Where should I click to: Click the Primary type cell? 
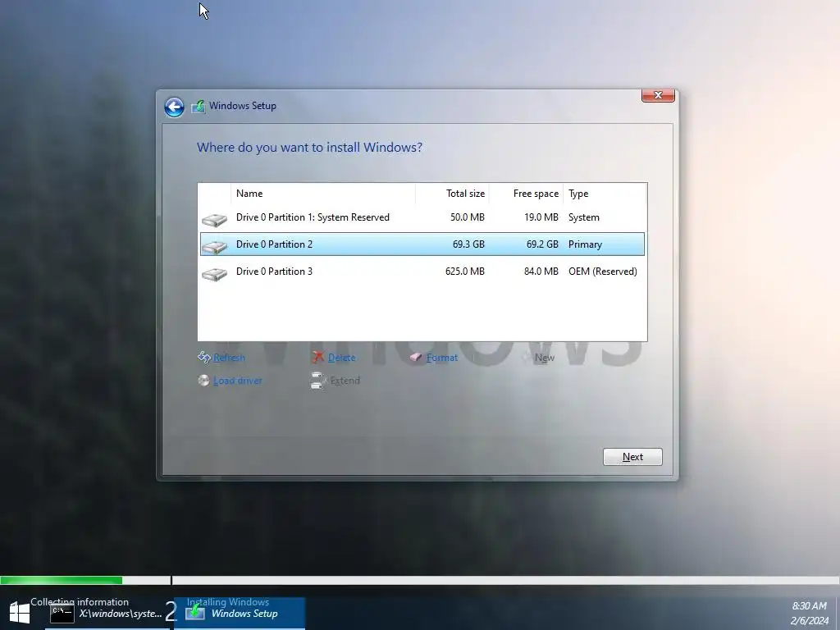pos(585,244)
